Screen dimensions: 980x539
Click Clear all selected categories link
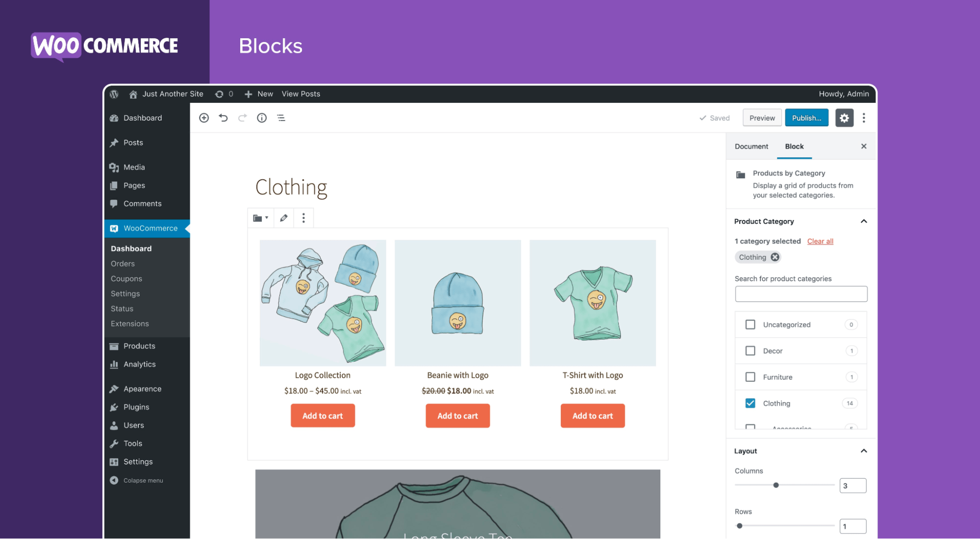pyautogui.click(x=819, y=241)
